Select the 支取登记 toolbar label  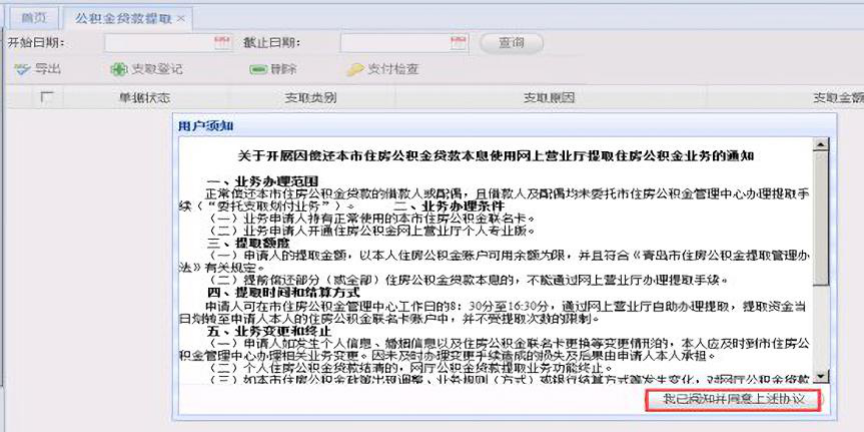156,69
